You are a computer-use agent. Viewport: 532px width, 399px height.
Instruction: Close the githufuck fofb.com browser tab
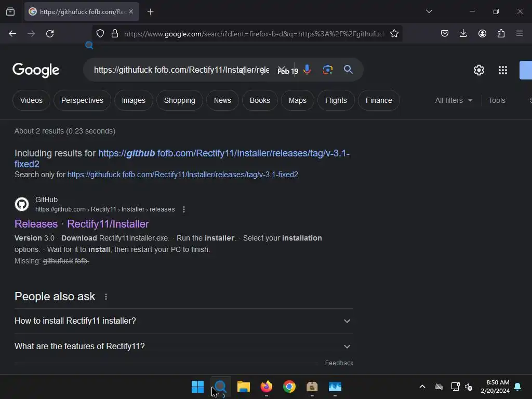tap(131, 11)
